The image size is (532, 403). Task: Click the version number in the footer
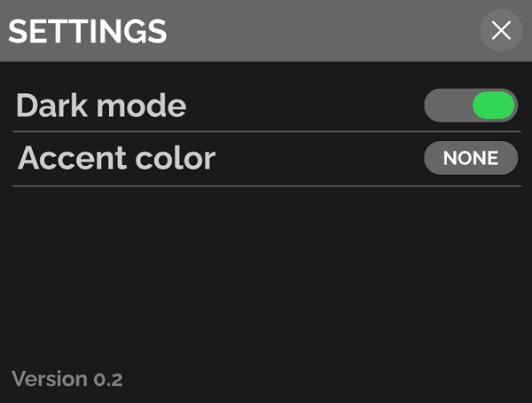pos(108,379)
